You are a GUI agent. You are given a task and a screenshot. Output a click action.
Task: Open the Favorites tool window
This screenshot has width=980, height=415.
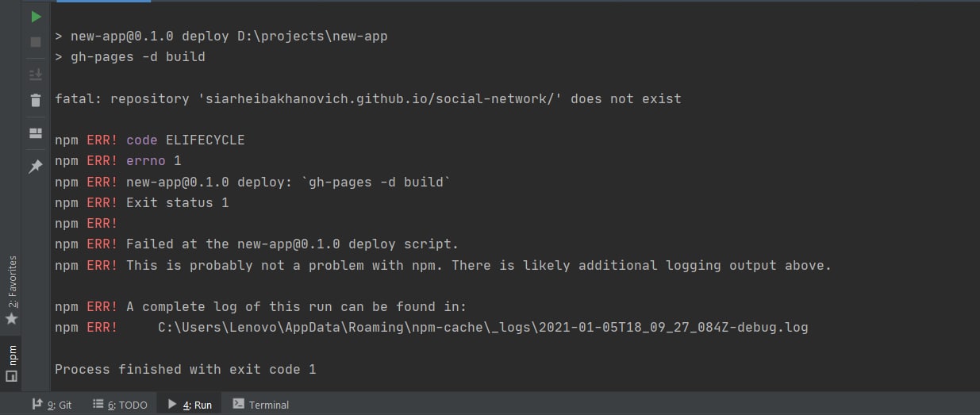[11, 290]
